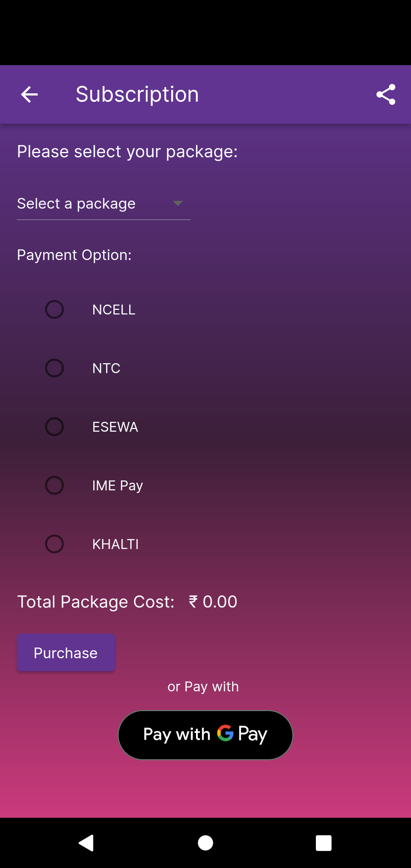
Task: Click the dropdown arrow beside Select a package
Action: (178, 204)
